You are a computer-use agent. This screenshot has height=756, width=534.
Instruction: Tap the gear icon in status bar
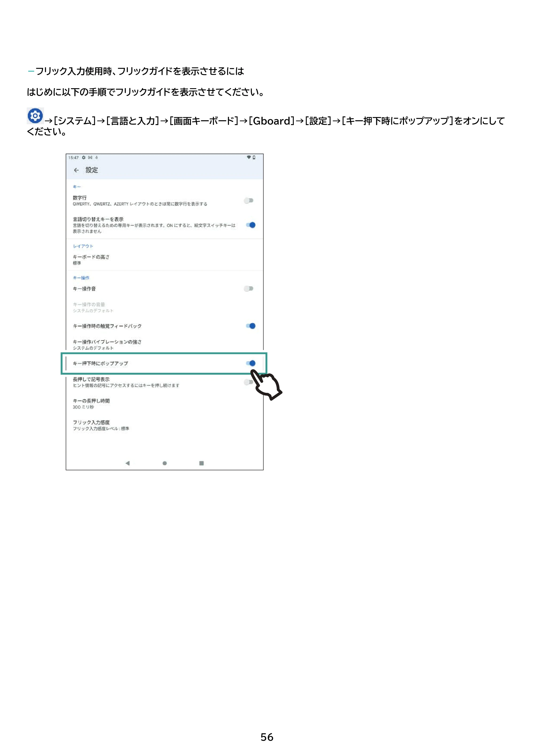click(84, 158)
